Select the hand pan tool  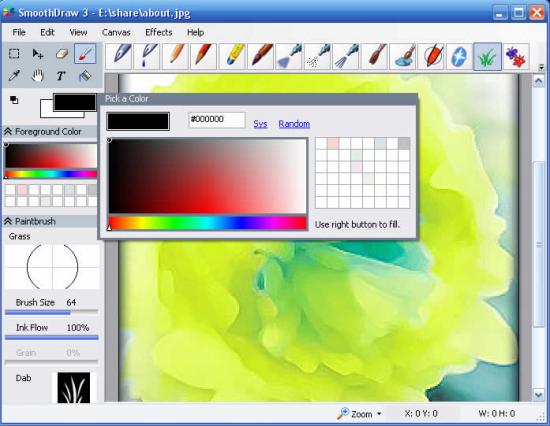(38, 75)
